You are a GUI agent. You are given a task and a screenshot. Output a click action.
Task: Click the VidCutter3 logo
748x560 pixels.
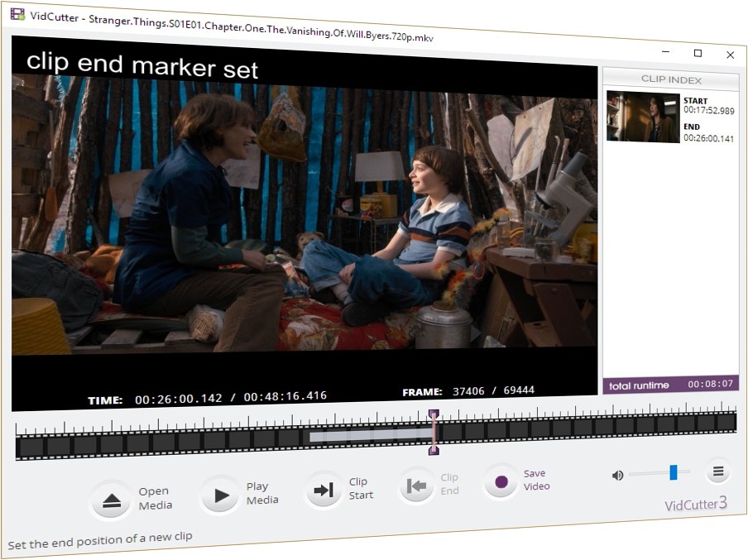click(x=696, y=504)
